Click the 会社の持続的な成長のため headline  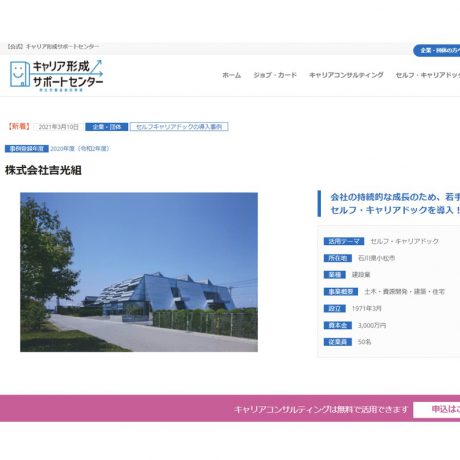tap(395, 197)
